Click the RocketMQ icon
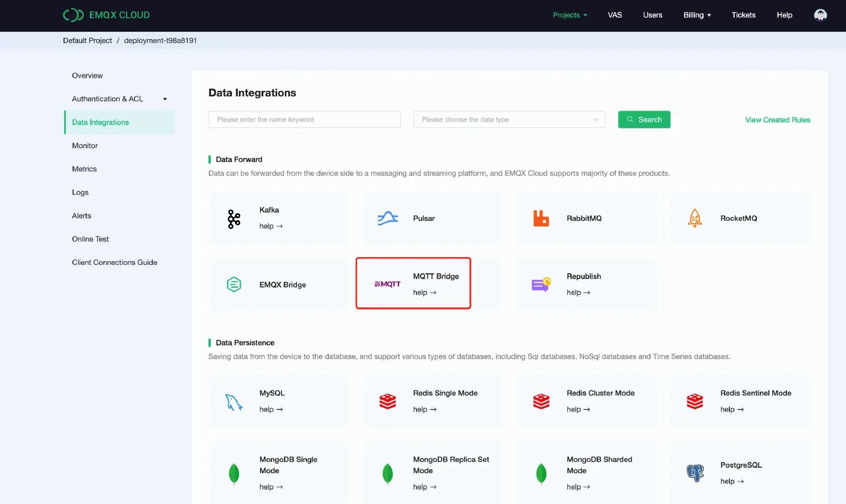This screenshot has height=504, width=846. coord(695,218)
